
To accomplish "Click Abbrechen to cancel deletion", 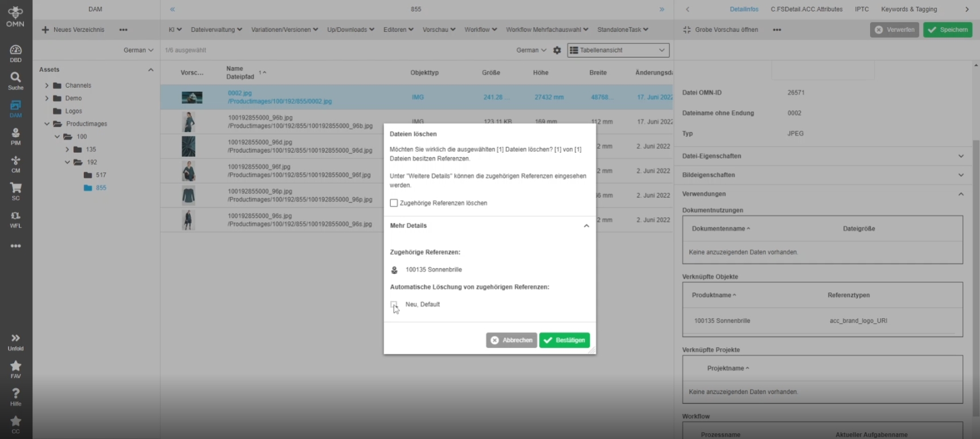I will click(x=512, y=340).
